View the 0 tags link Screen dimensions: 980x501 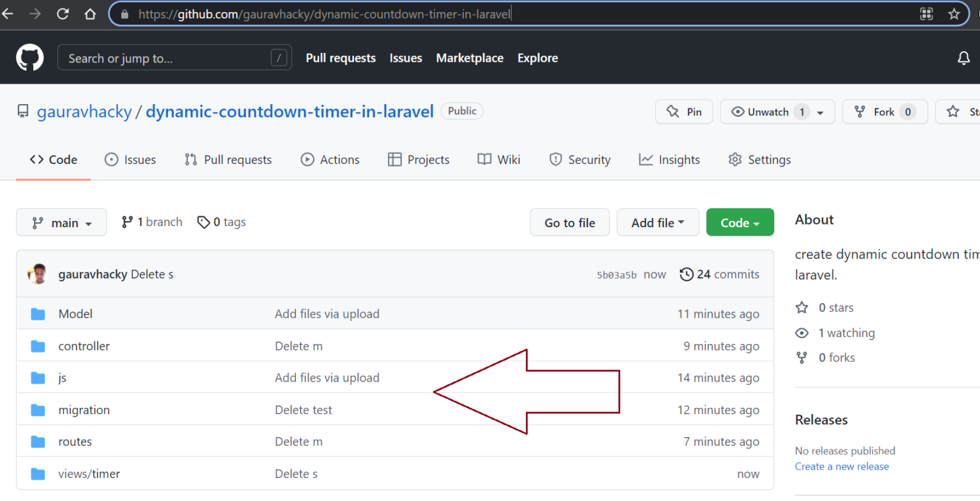(221, 222)
